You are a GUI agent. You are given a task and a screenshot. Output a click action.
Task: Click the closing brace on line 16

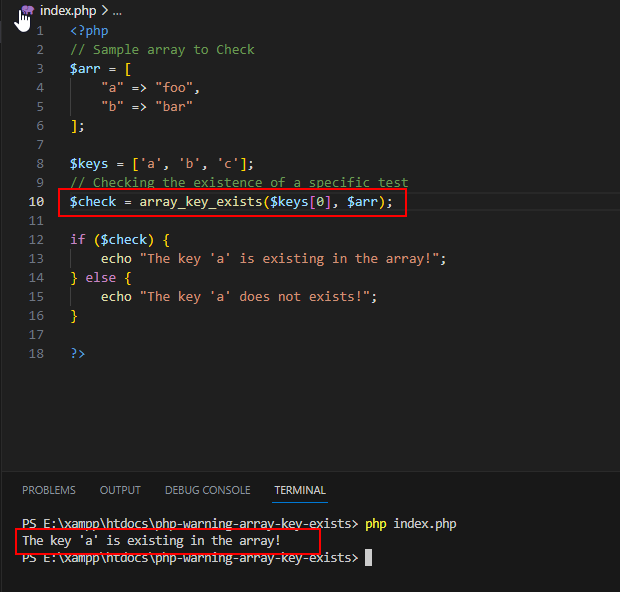point(74,316)
